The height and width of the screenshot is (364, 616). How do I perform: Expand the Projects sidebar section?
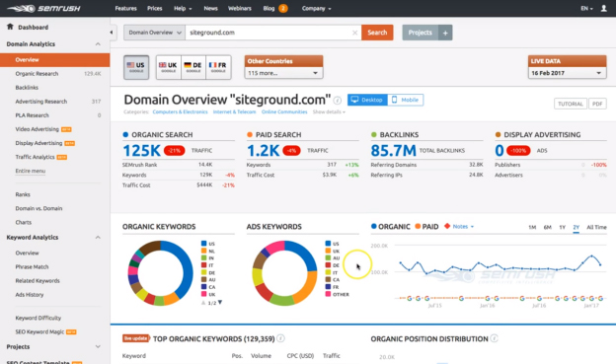point(98,346)
